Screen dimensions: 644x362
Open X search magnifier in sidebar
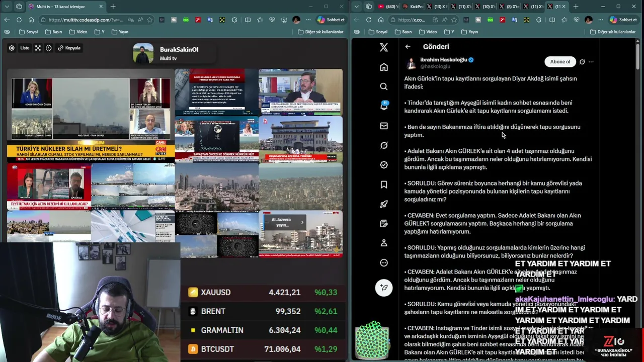click(384, 86)
